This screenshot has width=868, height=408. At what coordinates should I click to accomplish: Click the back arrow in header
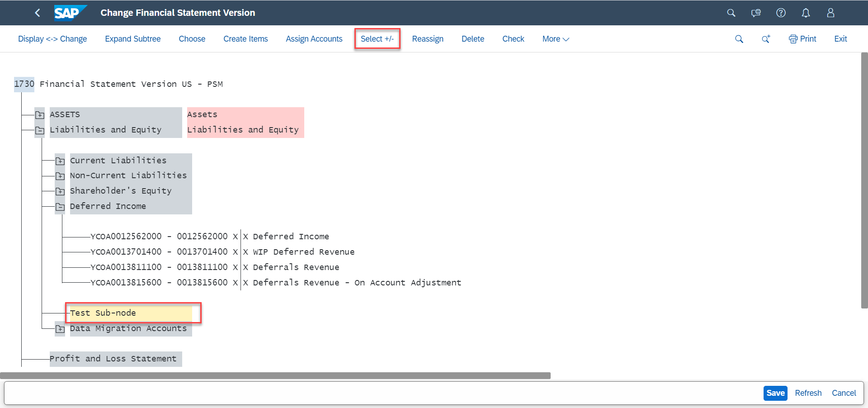[38, 13]
